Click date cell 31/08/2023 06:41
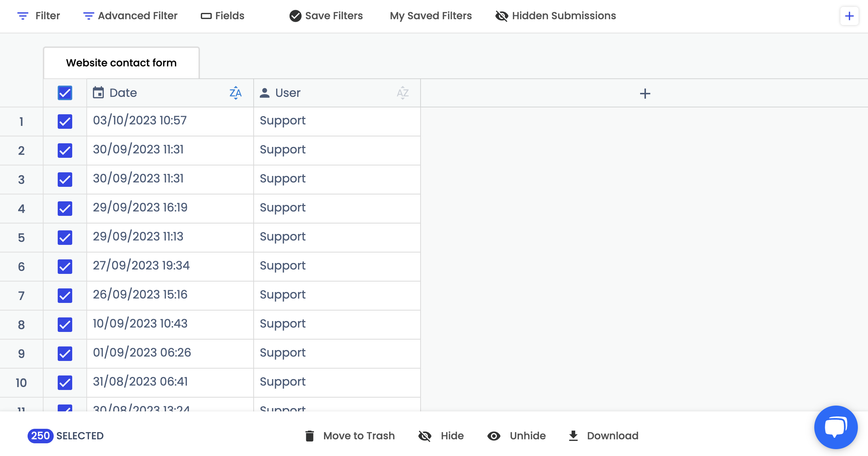 [170, 383]
